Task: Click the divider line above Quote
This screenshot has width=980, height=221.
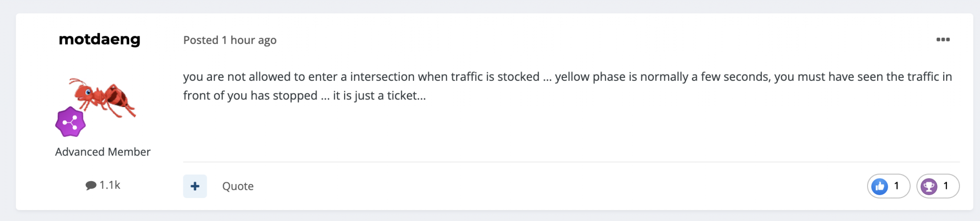Action: pos(571,162)
